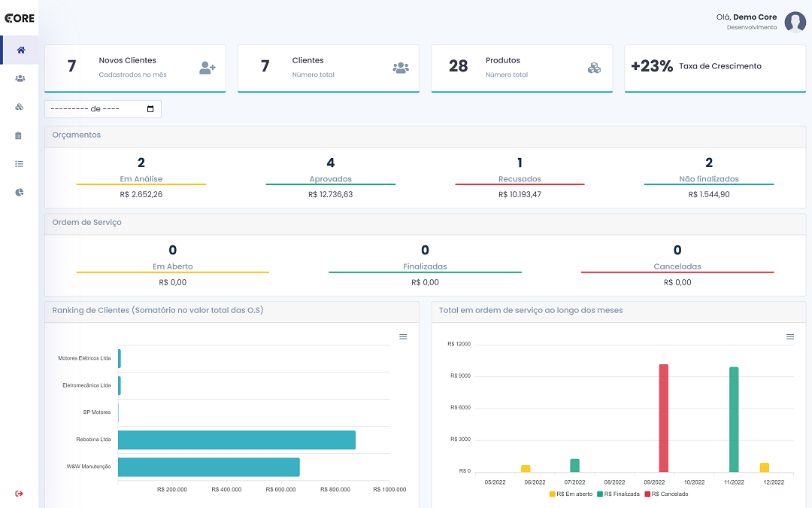The image size is (812, 508).
Task: Open the Clients section from the sidebar
Action: [x=20, y=79]
